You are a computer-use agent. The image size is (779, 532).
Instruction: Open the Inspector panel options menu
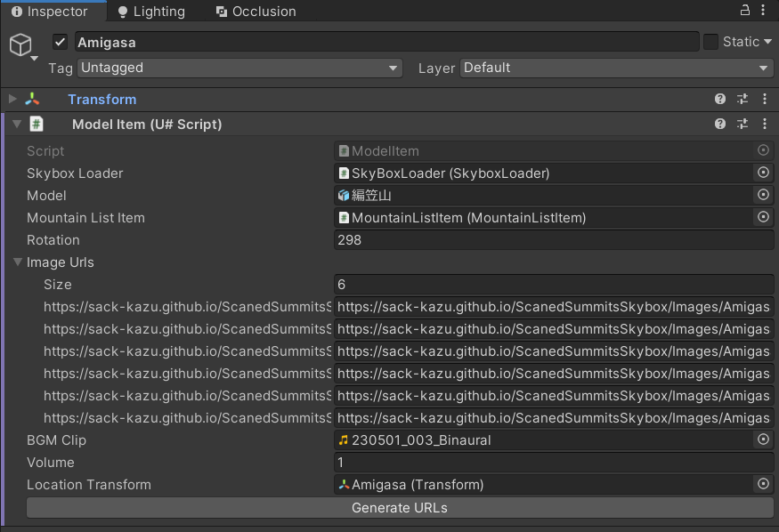[x=763, y=10]
